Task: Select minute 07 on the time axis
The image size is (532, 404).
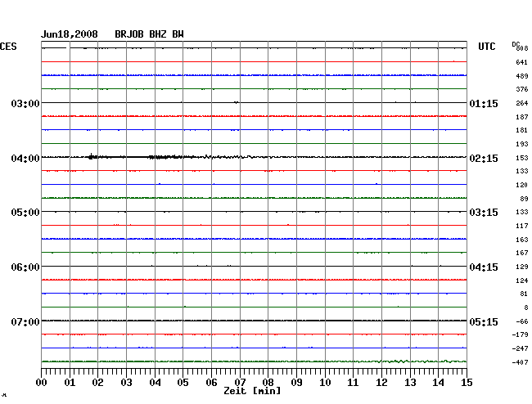Action: 240,383
